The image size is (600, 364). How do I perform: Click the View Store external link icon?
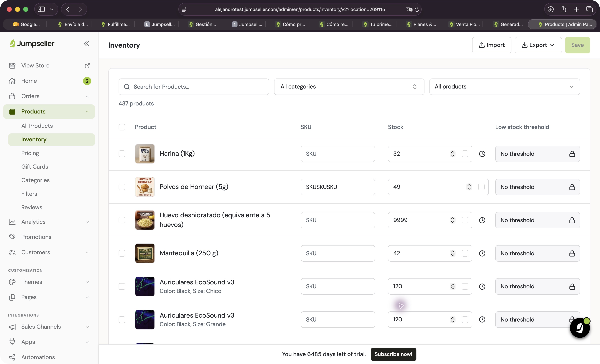pos(87,65)
